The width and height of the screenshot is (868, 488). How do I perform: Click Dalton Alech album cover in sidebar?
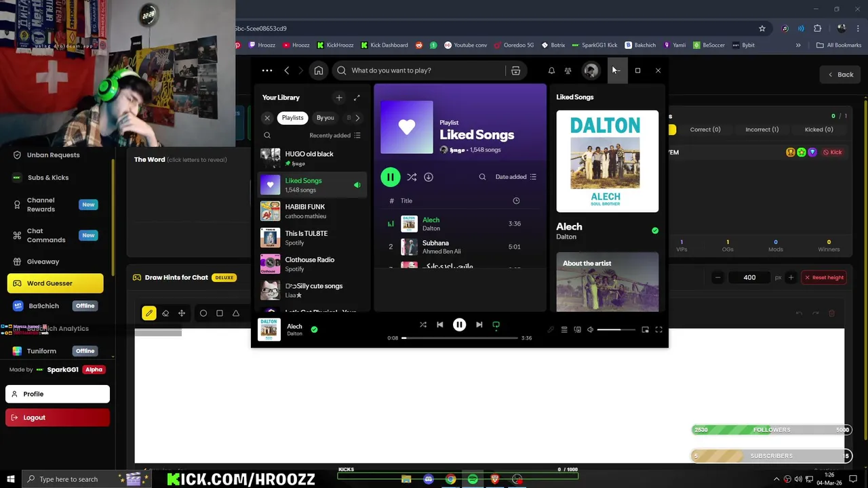coord(607,161)
